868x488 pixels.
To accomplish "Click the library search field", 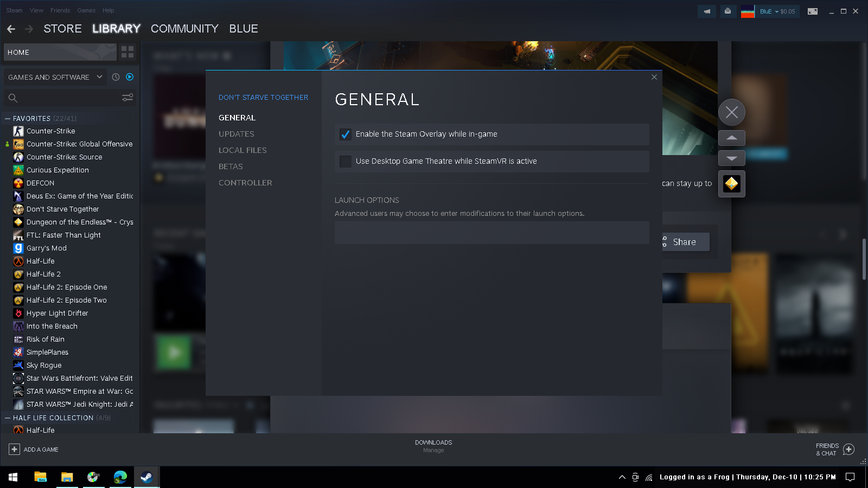I will (69, 98).
